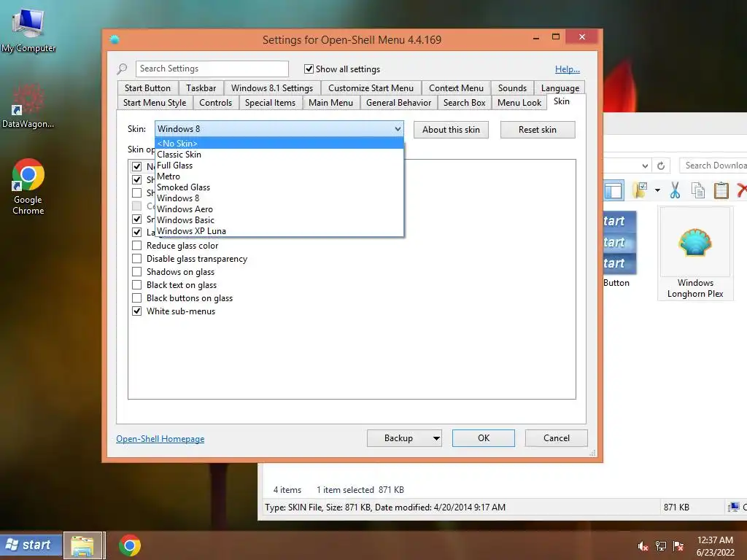
Task: Open the DataWagon desktop shortcut
Action: click(x=28, y=106)
